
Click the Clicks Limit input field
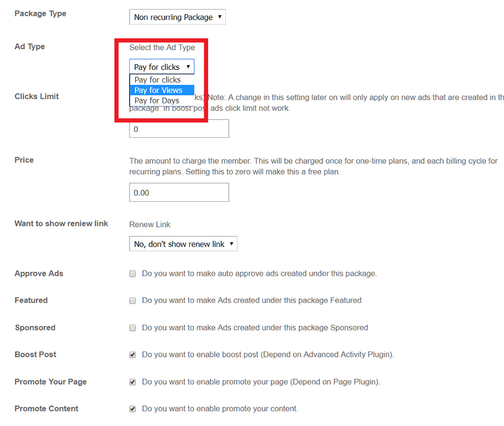[x=179, y=129]
